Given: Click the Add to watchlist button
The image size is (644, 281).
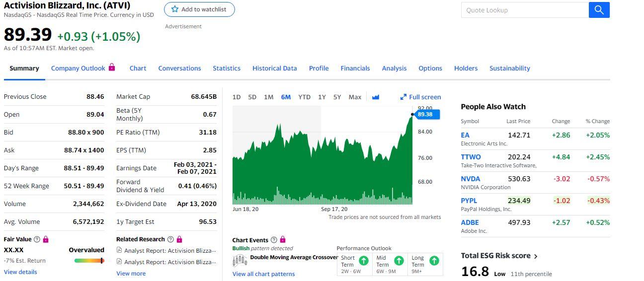Looking at the screenshot, I should [199, 9].
